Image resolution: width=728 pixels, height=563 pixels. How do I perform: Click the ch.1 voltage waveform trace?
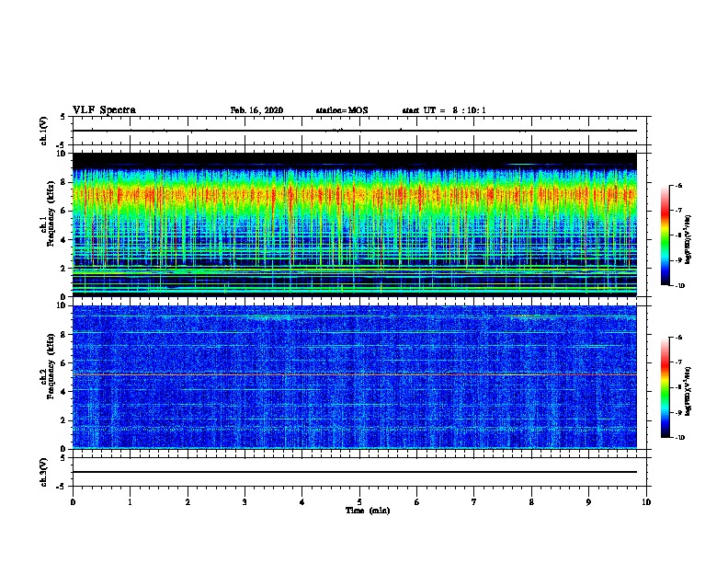tap(355, 131)
